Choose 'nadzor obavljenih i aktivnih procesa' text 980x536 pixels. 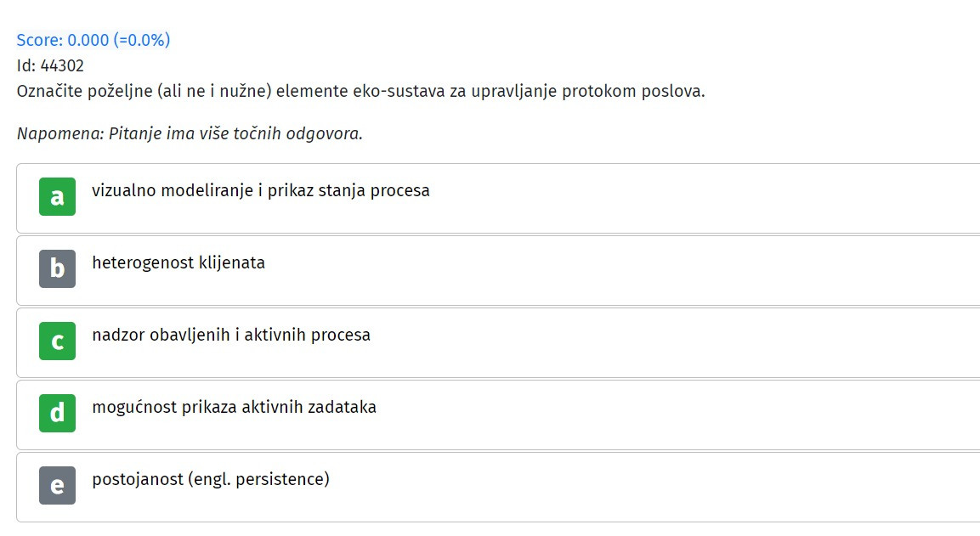pos(231,335)
